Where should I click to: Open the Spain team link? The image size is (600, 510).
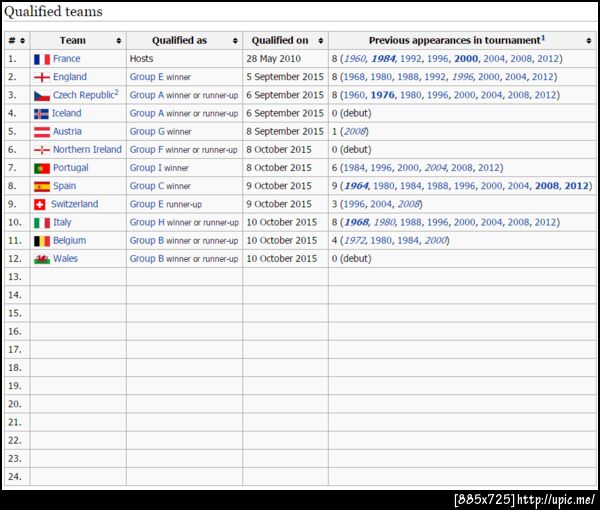tap(64, 186)
